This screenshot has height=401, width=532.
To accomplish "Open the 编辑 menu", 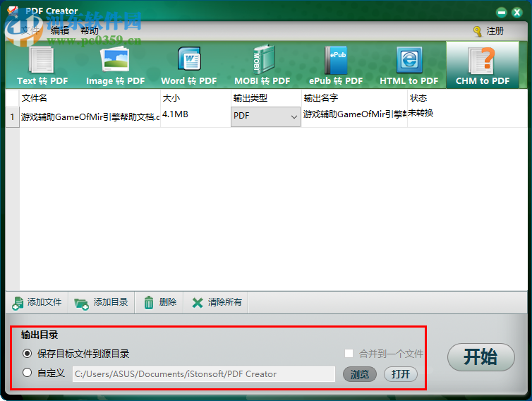I will 60,30.
